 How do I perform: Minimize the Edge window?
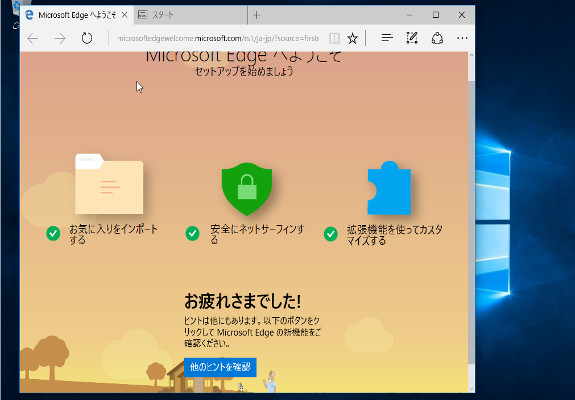pyautogui.click(x=410, y=15)
